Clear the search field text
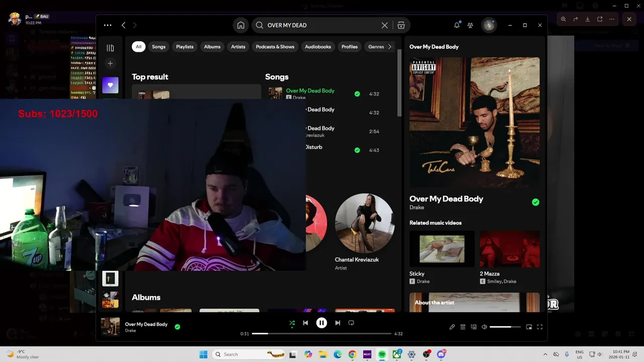Screen dimensions: 644x362 tap(385, 25)
